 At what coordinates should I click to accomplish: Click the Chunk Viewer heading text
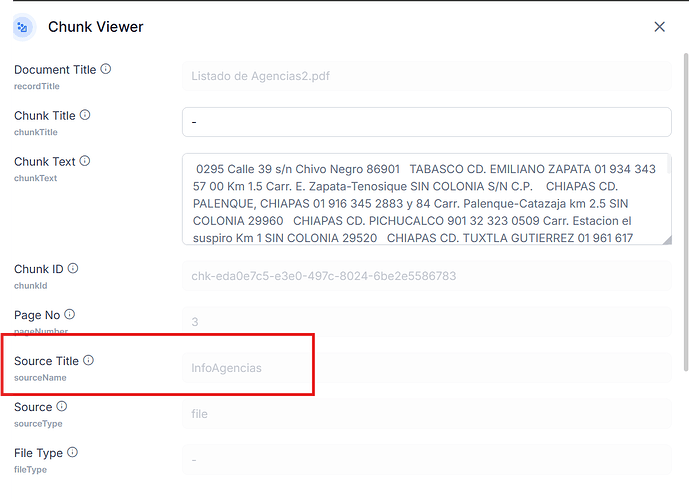[x=96, y=27]
